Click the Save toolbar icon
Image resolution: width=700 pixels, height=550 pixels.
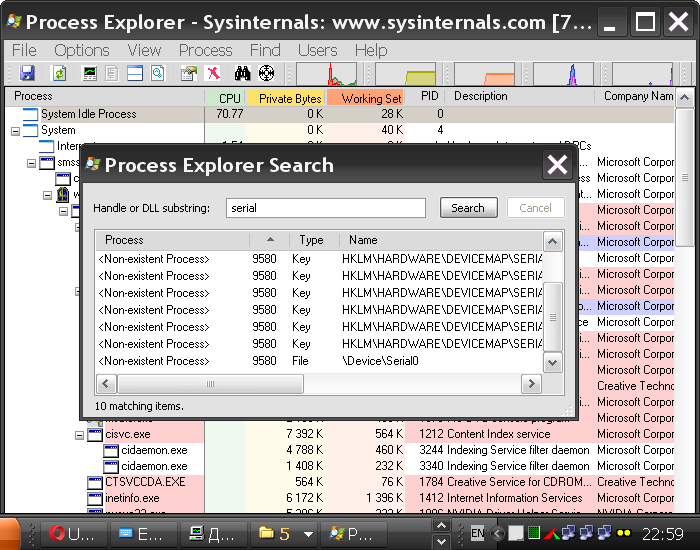tap(27, 73)
